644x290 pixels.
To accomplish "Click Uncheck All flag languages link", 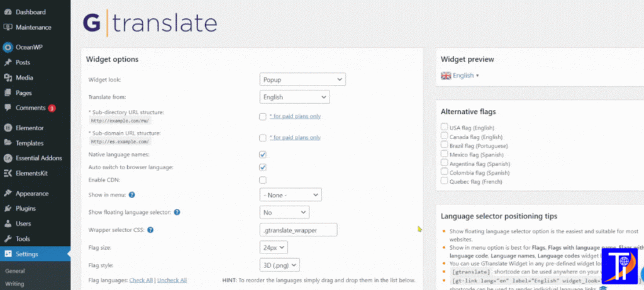I will [172, 280].
